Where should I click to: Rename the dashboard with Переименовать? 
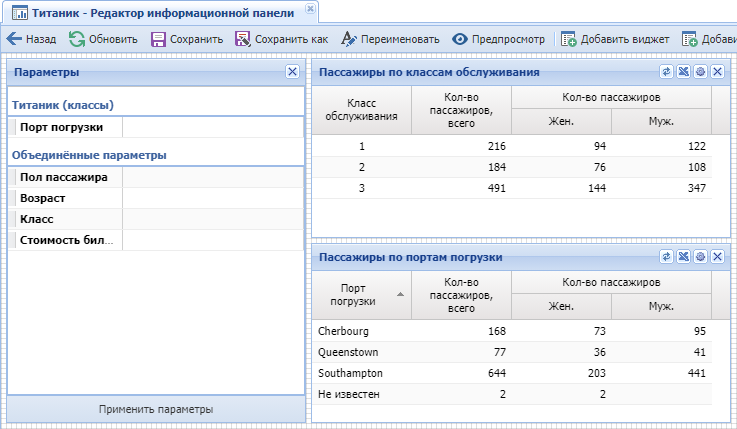click(390, 39)
